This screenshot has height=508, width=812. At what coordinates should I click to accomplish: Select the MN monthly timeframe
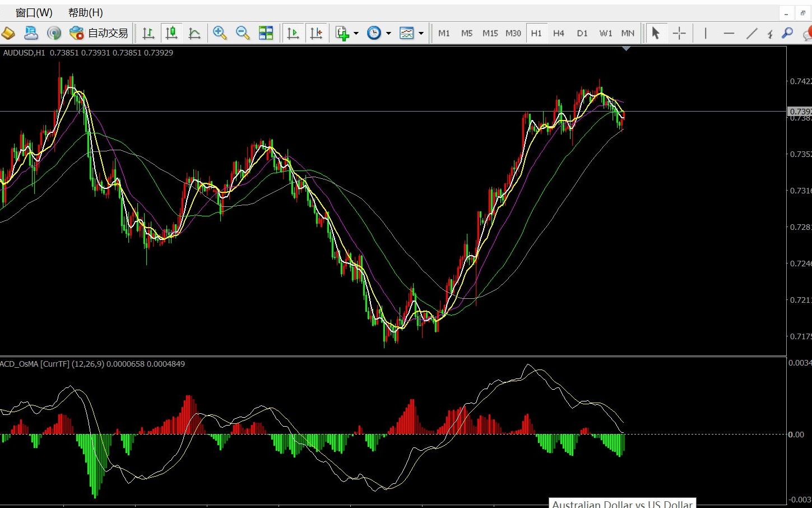[x=628, y=33]
